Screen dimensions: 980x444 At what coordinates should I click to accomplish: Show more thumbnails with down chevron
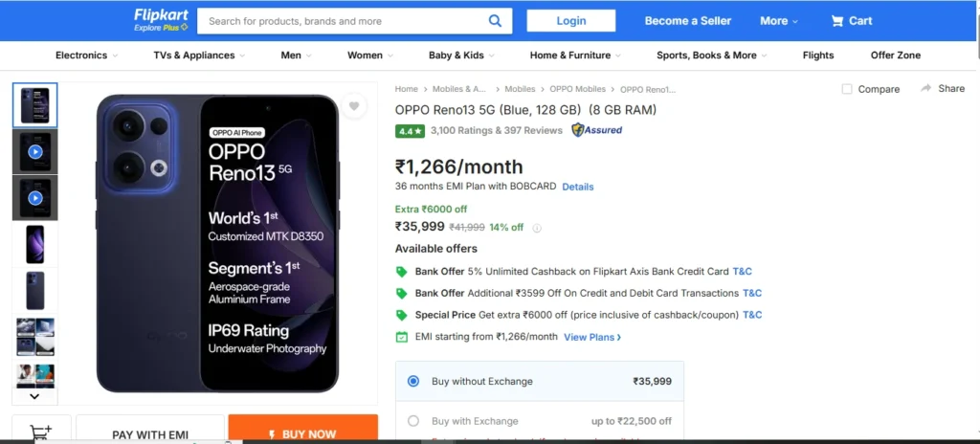point(34,396)
